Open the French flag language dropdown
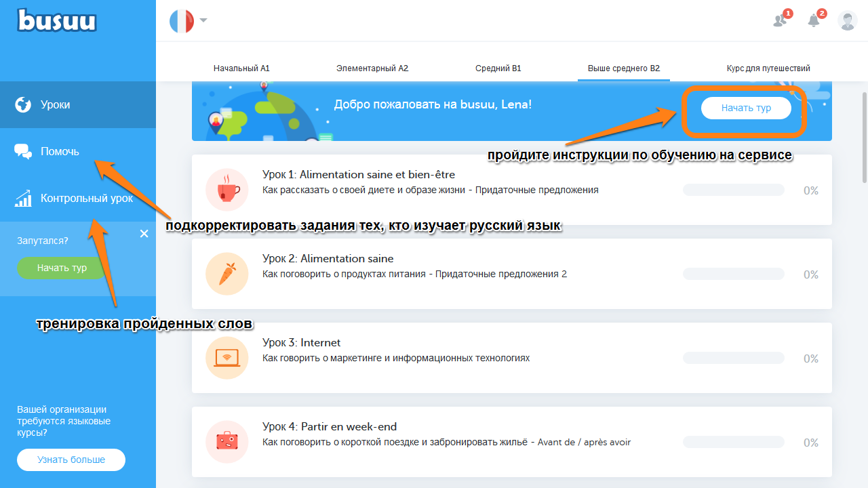The height and width of the screenshot is (488, 868). (188, 21)
